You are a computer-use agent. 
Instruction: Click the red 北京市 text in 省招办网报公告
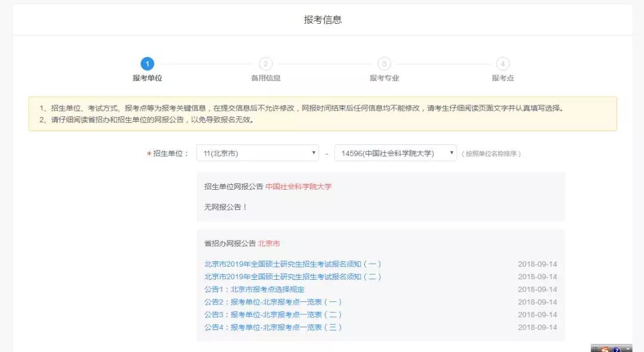[x=269, y=243]
